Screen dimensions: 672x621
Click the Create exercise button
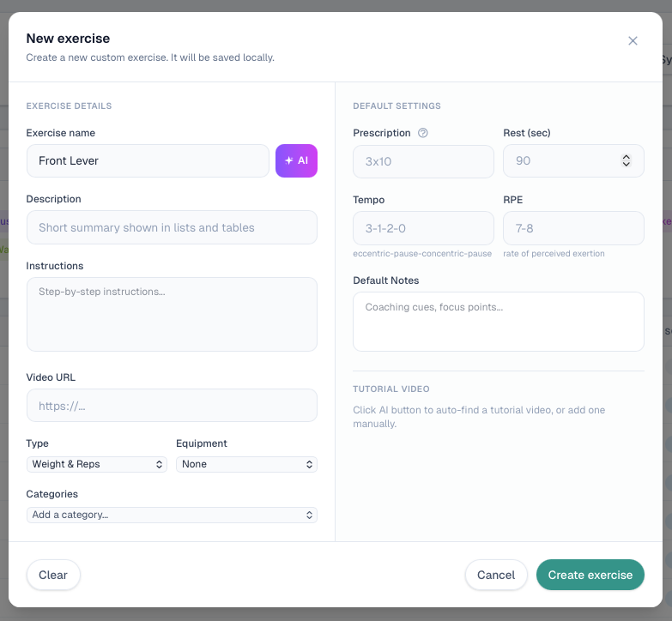coord(590,575)
